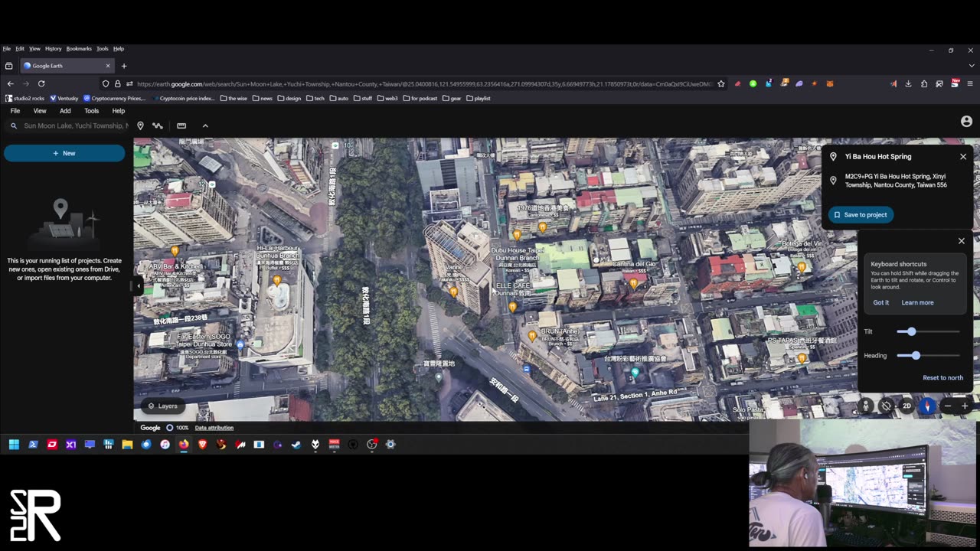Click the shield tracking protection icon
This screenshot has height=551, width=980.
tap(106, 83)
